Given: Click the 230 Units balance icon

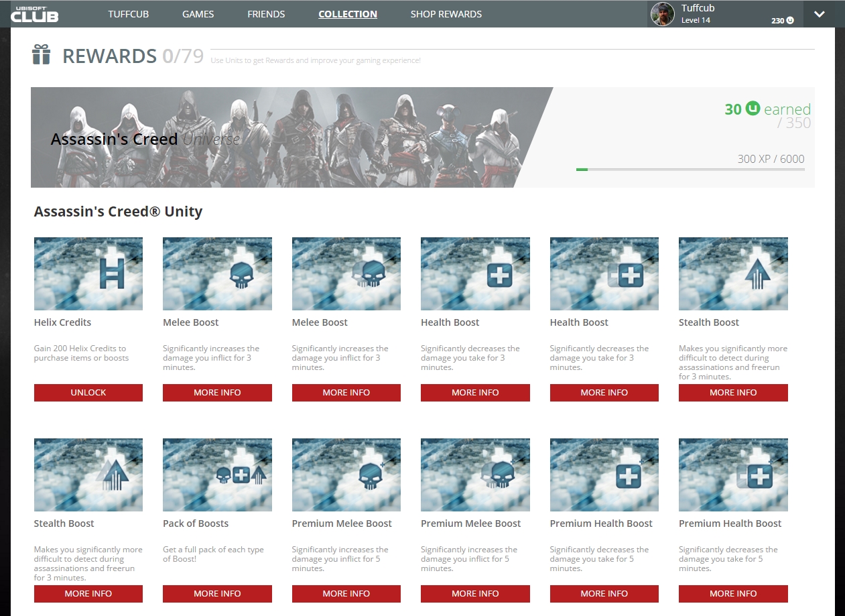Looking at the screenshot, I should click(x=790, y=21).
